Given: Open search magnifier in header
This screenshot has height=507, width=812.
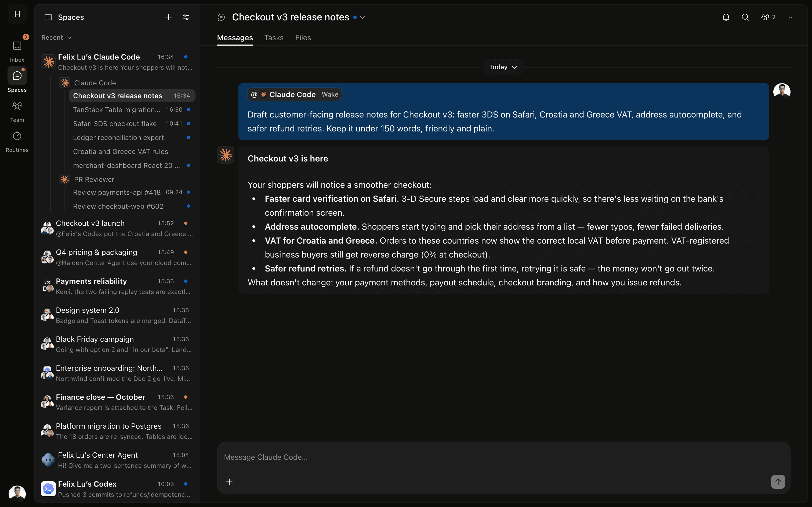Looking at the screenshot, I should (x=745, y=17).
